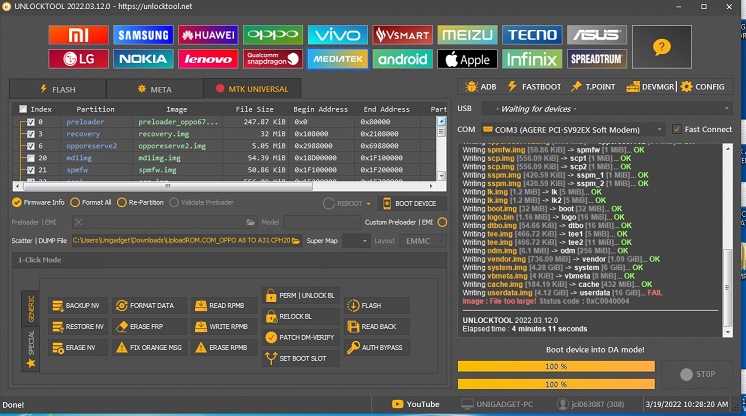
Task: Click the BOOT DEVICE button
Action: tap(411, 203)
